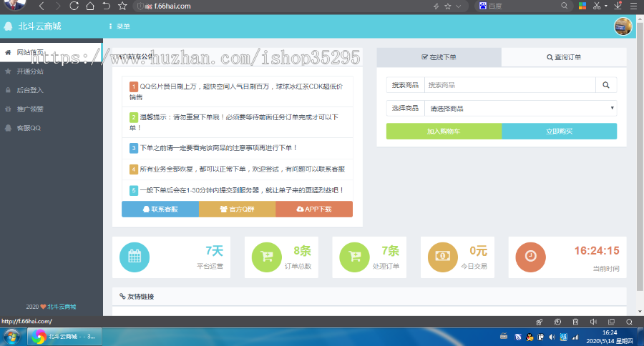Click the 官方Q群 button
The height and width of the screenshot is (346, 644).
click(237, 209)
